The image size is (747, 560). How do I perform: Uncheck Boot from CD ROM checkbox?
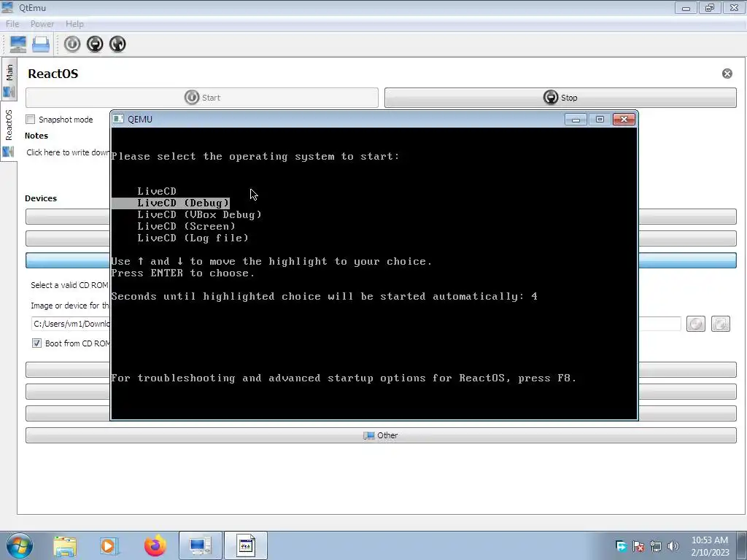click(36, 343)
